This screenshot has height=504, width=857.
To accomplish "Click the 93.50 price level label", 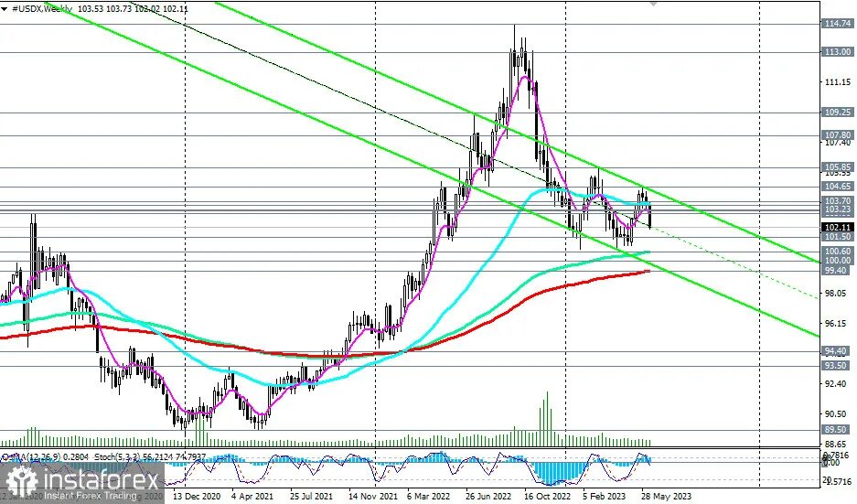I will (x=836, y=366).
